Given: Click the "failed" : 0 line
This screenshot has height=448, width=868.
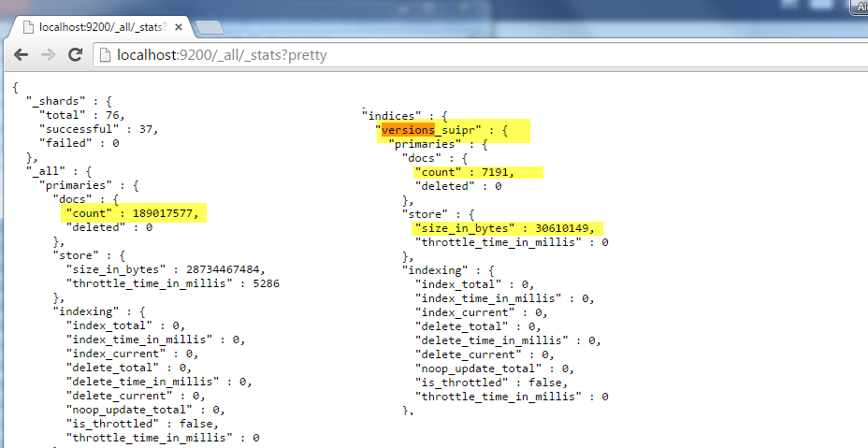Looking at the screenshot, I should coord(80,143).
